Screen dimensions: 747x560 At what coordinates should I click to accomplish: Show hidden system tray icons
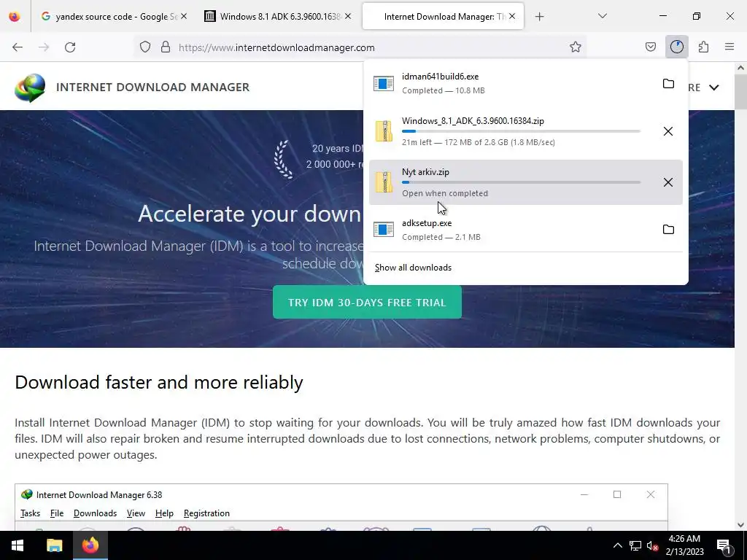tap(617, 545)
